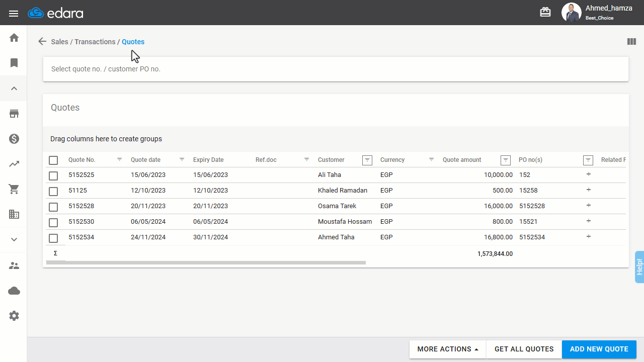The width and height of the screenshot is (644, 362).
Task: Click the quote no. search field
Action: pyautogui.click(x=336, y=69)
